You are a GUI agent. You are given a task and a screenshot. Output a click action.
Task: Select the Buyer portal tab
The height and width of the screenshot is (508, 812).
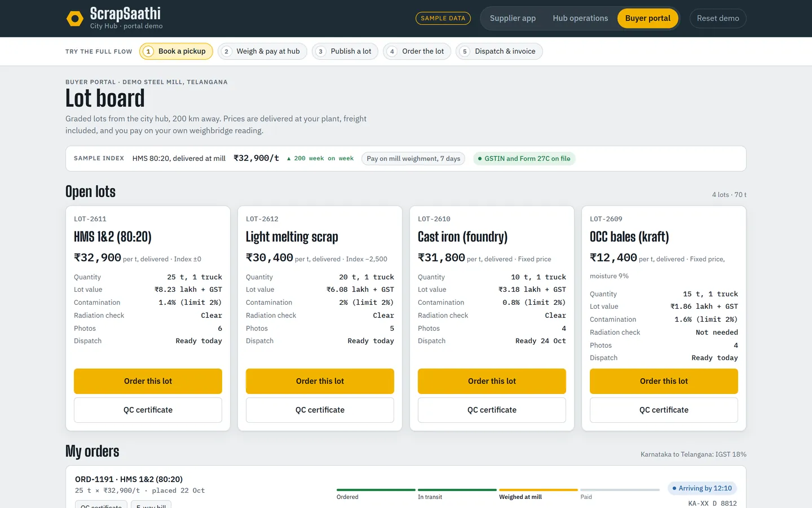[x=647, y=18]
